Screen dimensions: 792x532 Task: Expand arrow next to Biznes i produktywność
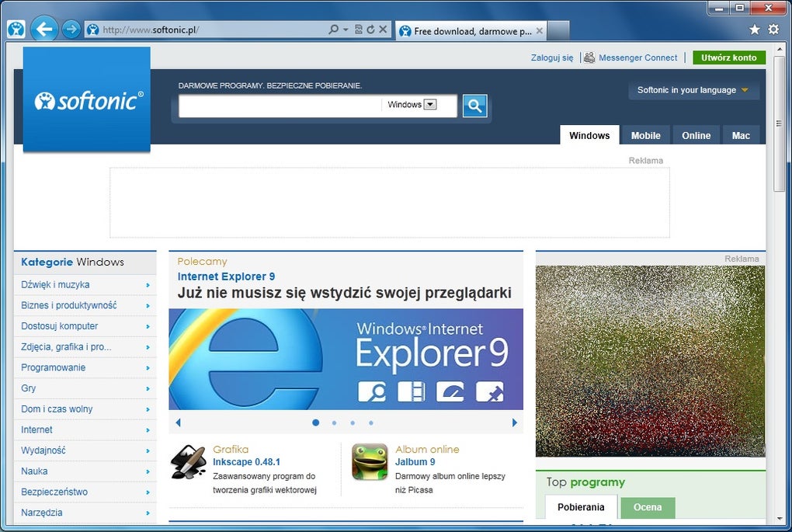[148, 306]
